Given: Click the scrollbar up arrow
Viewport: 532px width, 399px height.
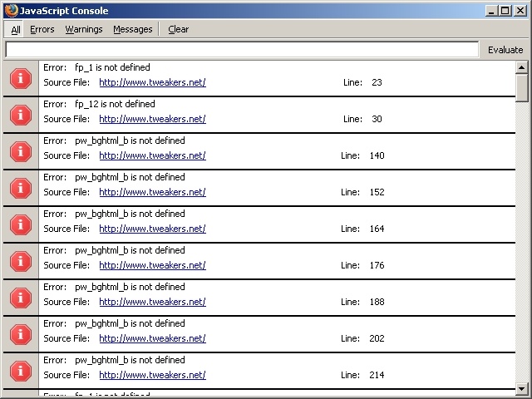Looking at the screenshot, I should tap(521, 67).
